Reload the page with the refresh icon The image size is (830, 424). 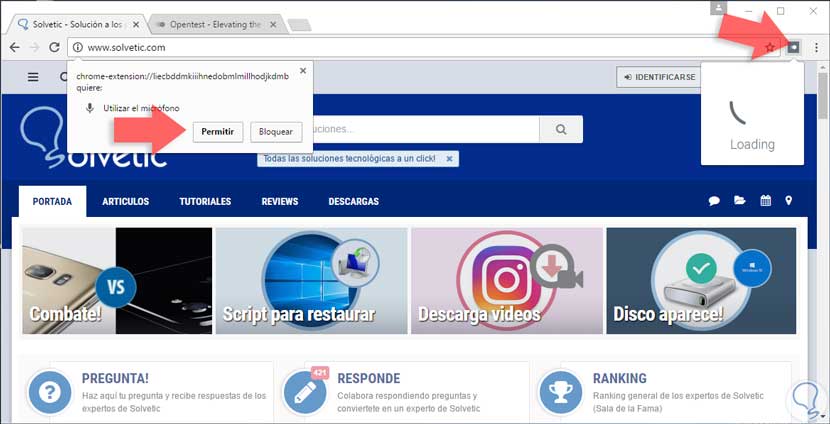[54, 48]
